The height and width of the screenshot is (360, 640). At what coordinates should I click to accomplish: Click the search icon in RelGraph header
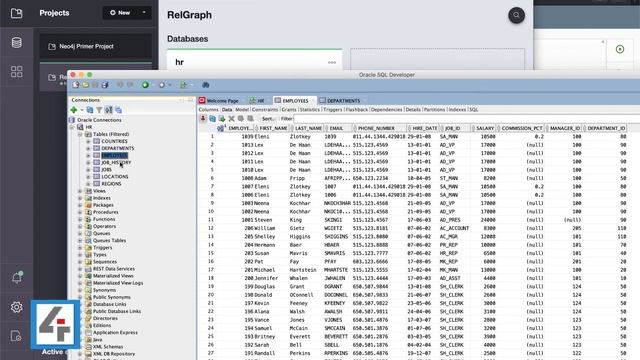point(516,16)
